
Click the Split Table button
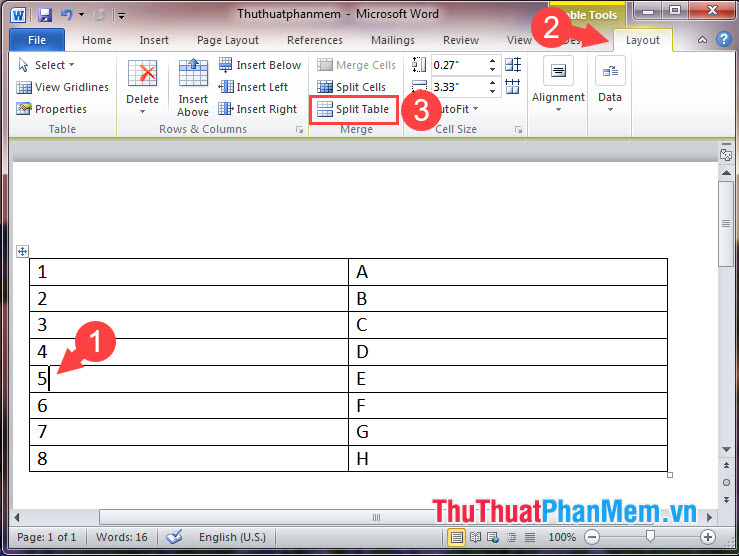[x=354, y=109]
